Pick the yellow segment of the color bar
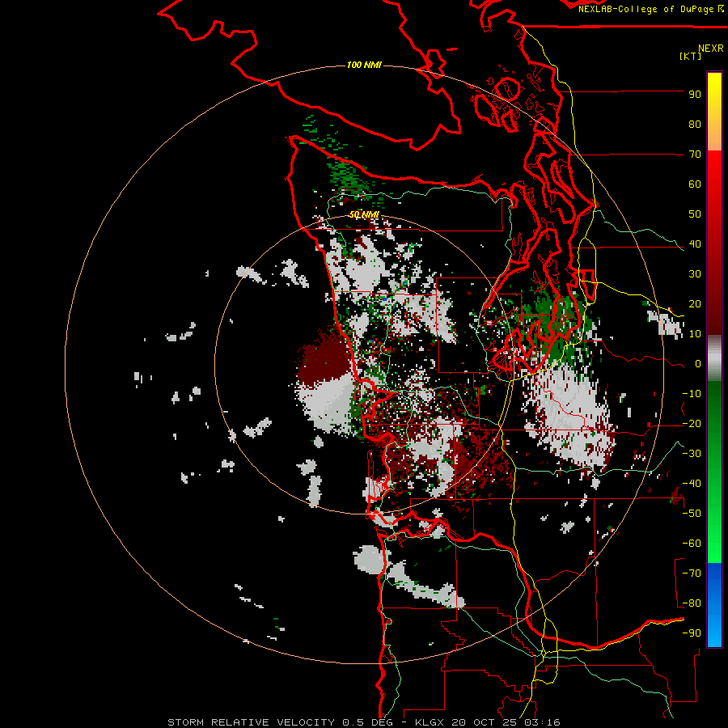Viewport: 728px width, 728px height. 714,88
